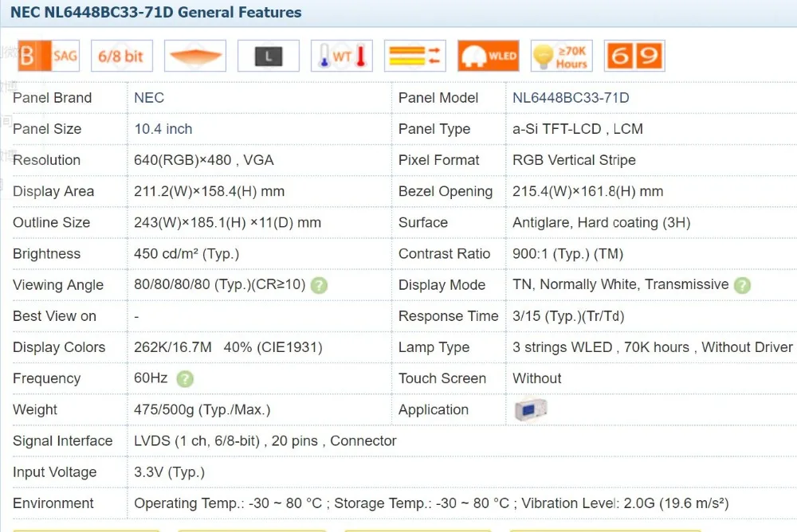Click the Bezel Opening label
The height and width of the screenshot is (532, 797).
tap(446, 192)
